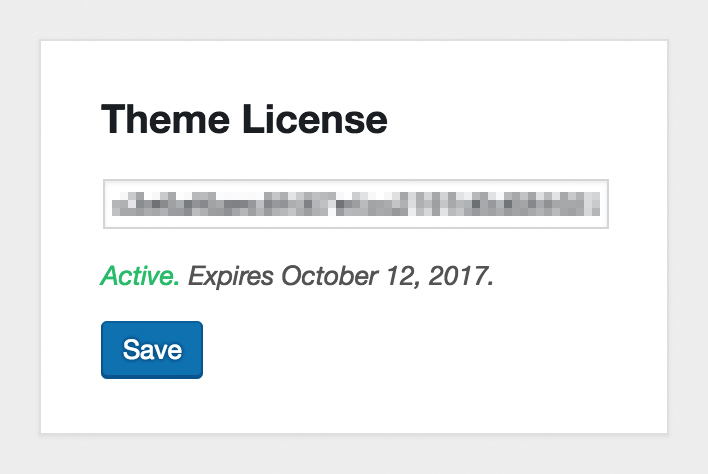Click the license status message line

pos(297,276)
